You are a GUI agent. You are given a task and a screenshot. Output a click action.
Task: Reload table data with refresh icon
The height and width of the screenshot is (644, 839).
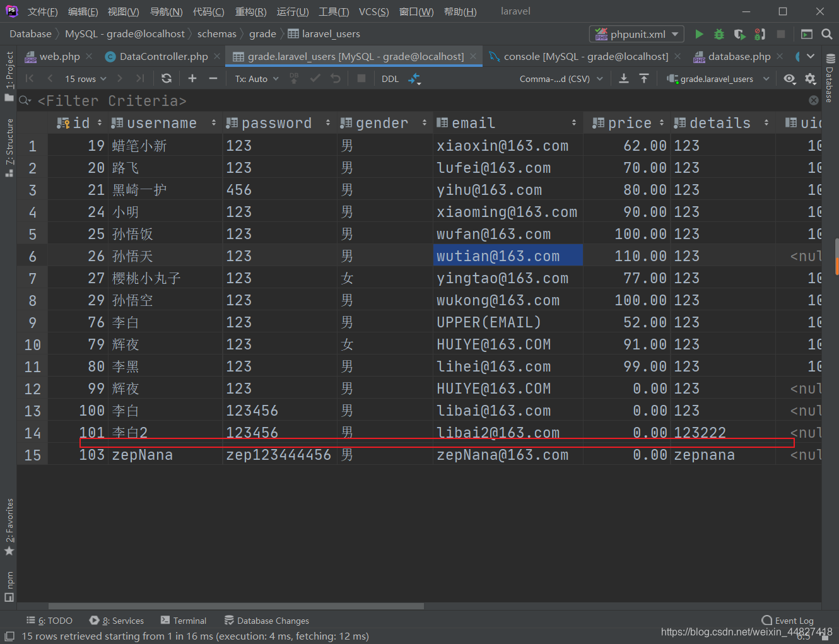tap(167, 78)
